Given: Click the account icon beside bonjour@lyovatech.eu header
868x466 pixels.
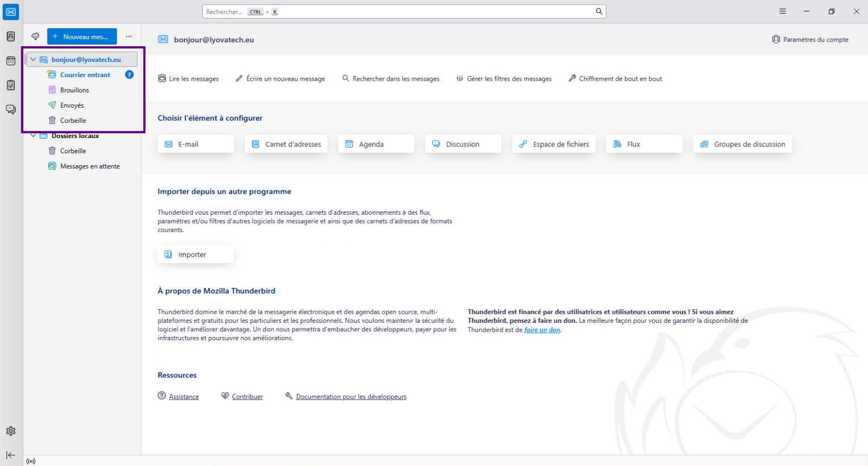Looking at the screenshot, I should pyautogui.click(x=163, y=39).
